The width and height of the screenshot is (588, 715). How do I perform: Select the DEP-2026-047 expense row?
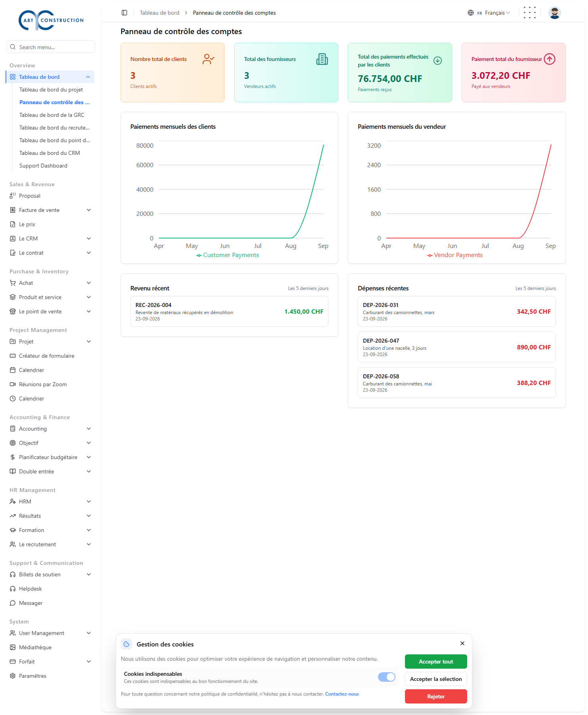pos(456,347)
